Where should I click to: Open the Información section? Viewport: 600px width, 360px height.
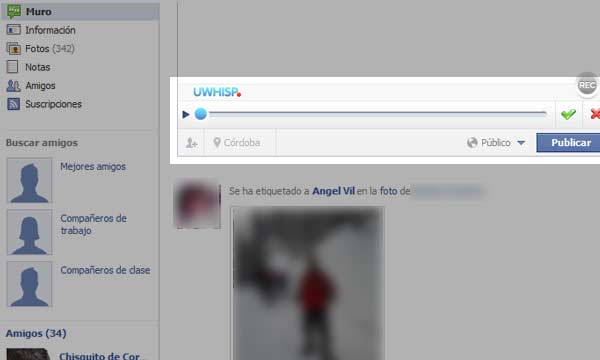pyautogui.click(x=50, y=30)
